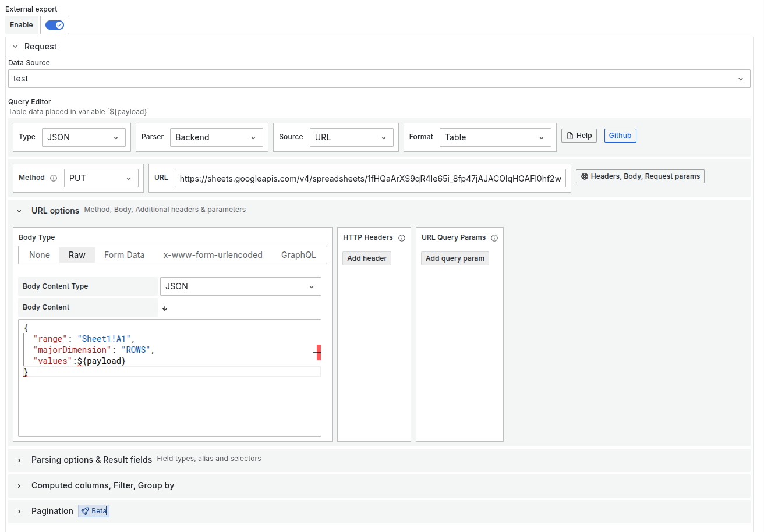
Task: Click the red error marker in the body editor
Action: pos(317,352)
